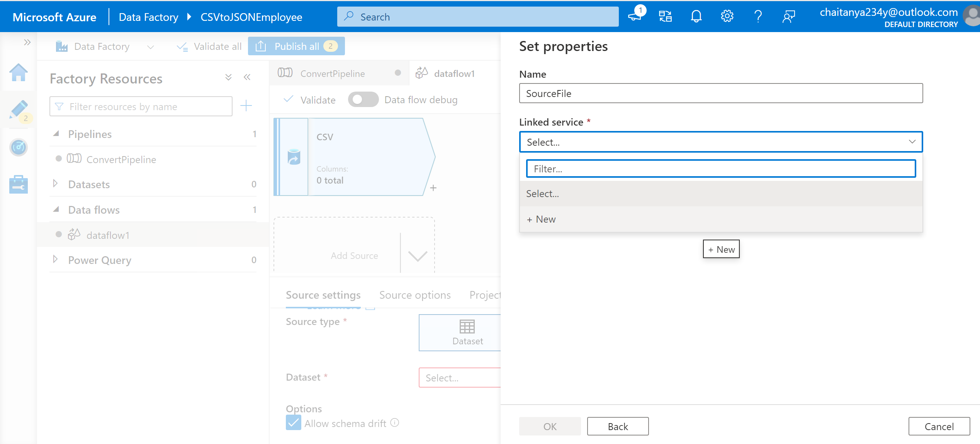Viewport: 980px width, 444px height.
Task: Enable the Data flow debug toggle
Action: [x=363, y=99]
